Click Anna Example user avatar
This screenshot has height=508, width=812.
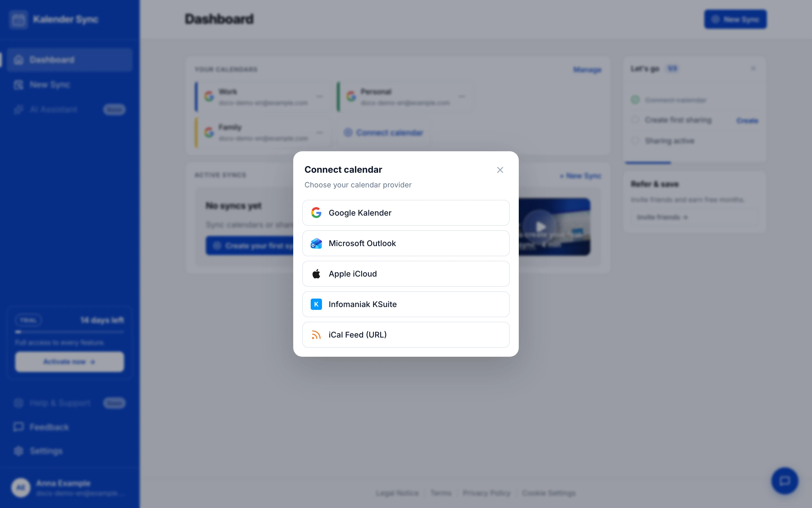point(21,488)
